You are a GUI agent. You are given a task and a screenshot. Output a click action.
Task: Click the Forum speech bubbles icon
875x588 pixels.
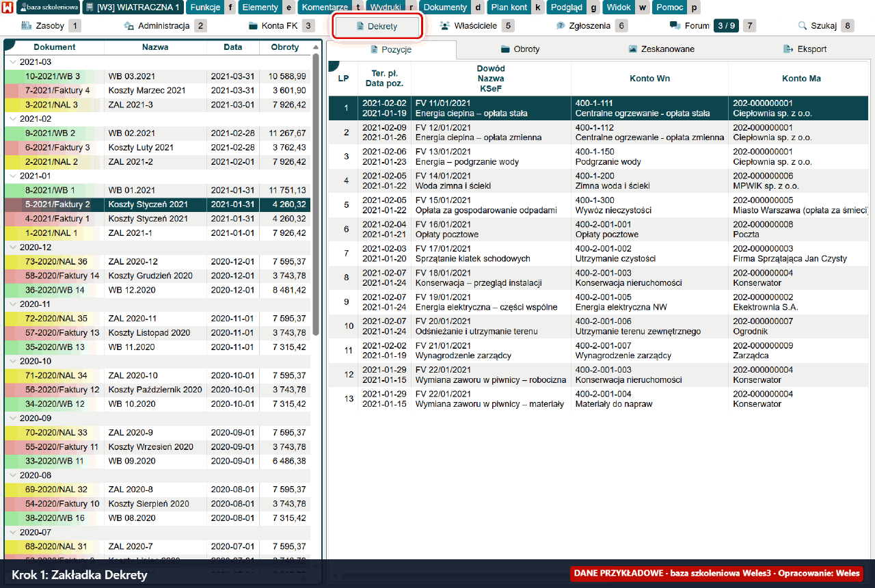675,26
